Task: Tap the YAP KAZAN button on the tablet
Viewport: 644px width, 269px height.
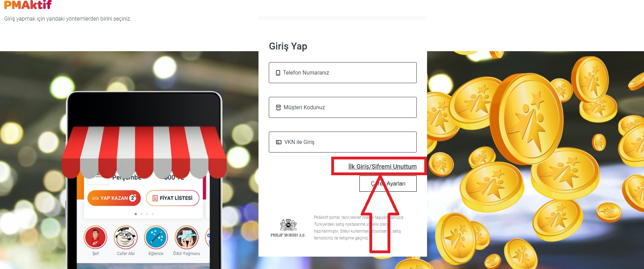Action: pos(114,198)
